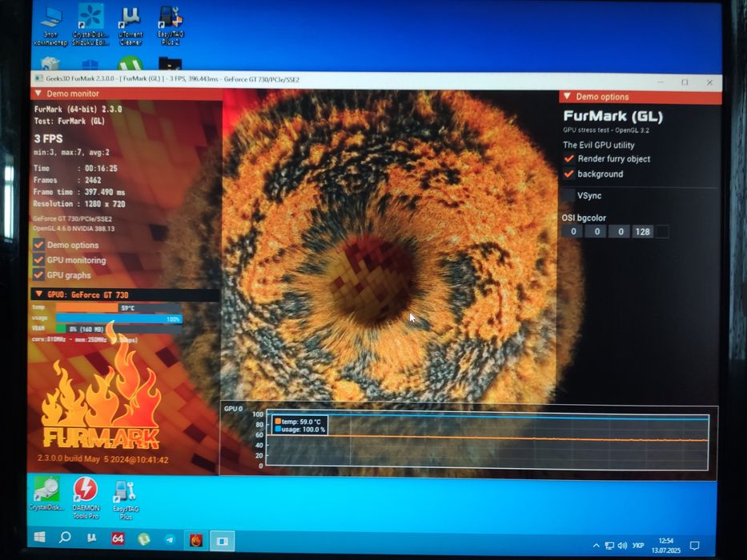Click the first OSI bgcolor value field
This screenshot has width=747, height=560.
(x=573, y=231)
